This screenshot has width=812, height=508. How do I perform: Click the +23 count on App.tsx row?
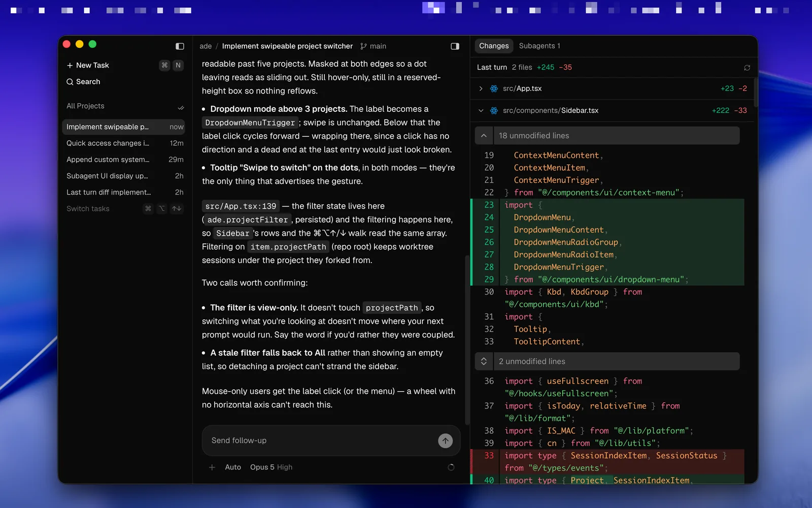pos(727,88)
